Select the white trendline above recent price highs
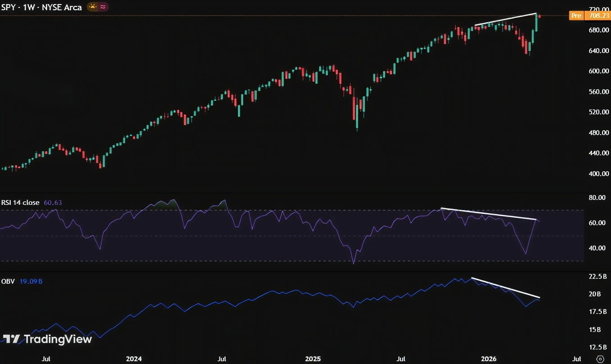The image size is (611, 364). click(x=505, y=19)
